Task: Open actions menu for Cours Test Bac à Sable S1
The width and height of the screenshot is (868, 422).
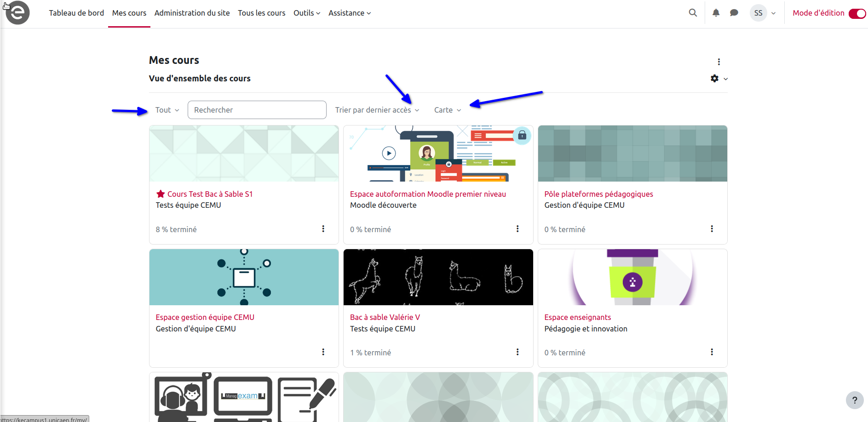Action: point(323,229)
